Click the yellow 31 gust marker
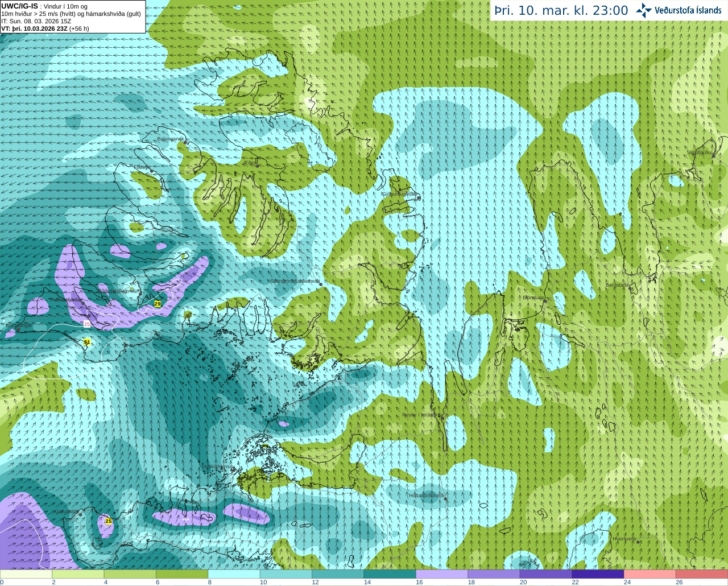This screenshot has width=728, height=586. coord(87,342)
